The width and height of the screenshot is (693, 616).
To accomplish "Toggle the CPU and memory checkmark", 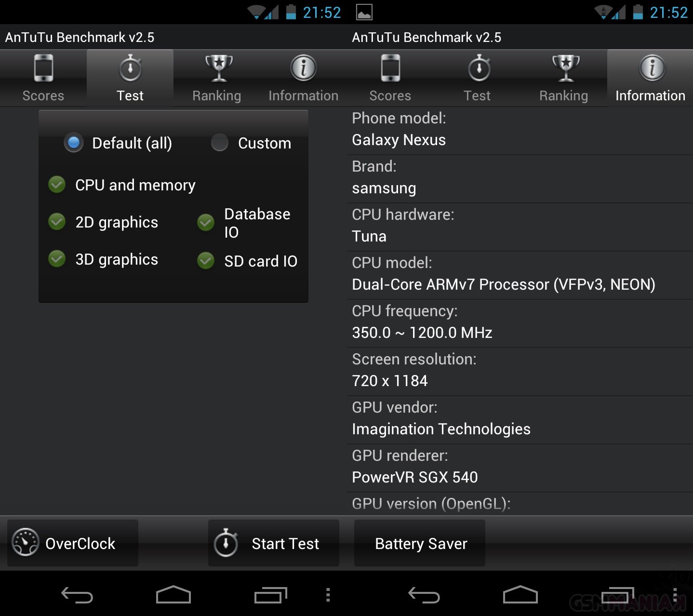I will tap(57, 185).
